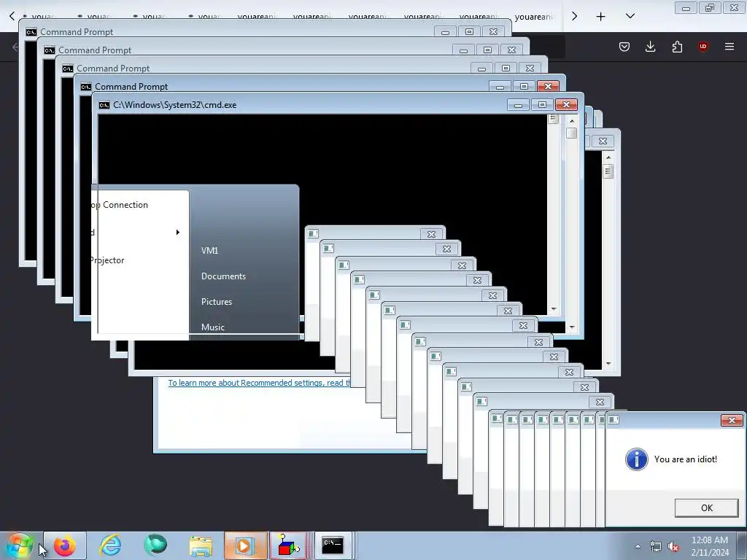This screenshot has height=560, width=747.
Task: Click the muted volume tray icon
Action: point(673,547)
